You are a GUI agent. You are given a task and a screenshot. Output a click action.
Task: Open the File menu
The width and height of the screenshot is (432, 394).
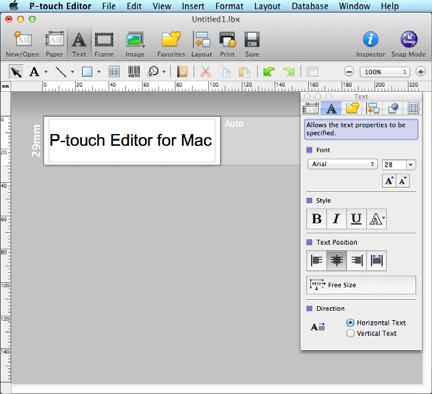click(109, 6)
